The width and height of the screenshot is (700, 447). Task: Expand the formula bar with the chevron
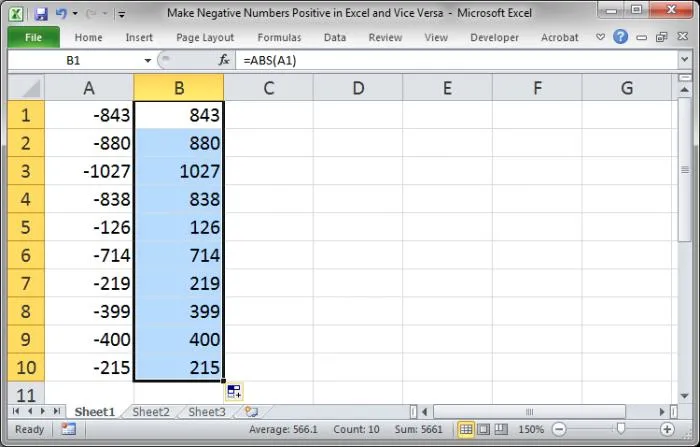point(684,59)
